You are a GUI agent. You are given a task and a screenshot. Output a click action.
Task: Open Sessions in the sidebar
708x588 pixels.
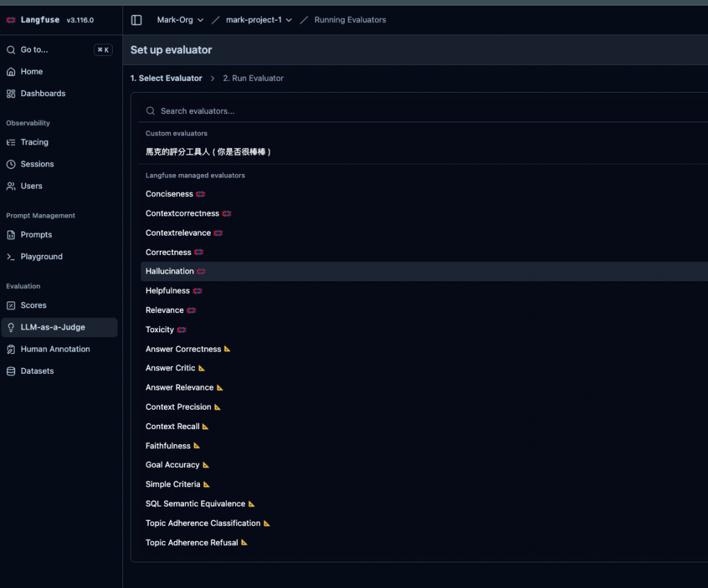click(x=59, y=164)
